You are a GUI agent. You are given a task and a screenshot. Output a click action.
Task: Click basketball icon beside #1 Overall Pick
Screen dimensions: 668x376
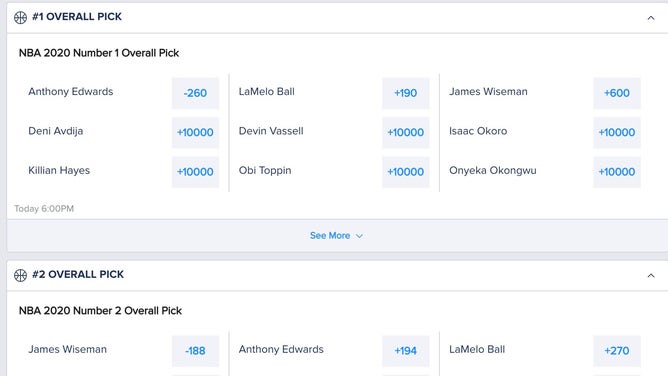(x=20, y=17)
